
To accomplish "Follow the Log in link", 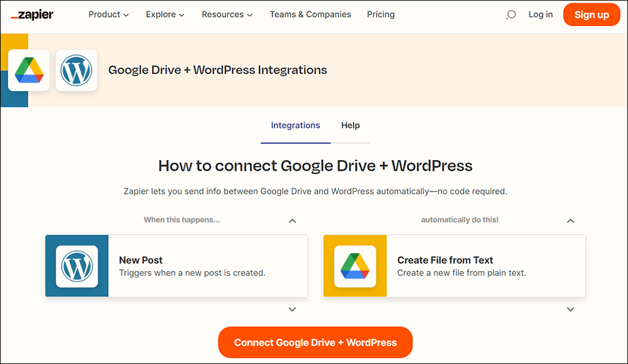I will [x=541, y=14].
